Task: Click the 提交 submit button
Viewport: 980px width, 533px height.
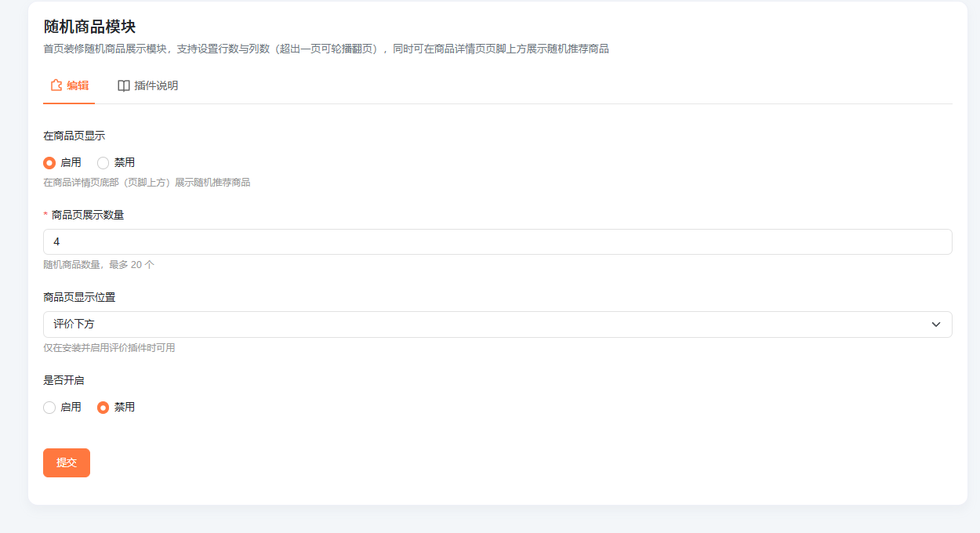Action: (67, 462)
